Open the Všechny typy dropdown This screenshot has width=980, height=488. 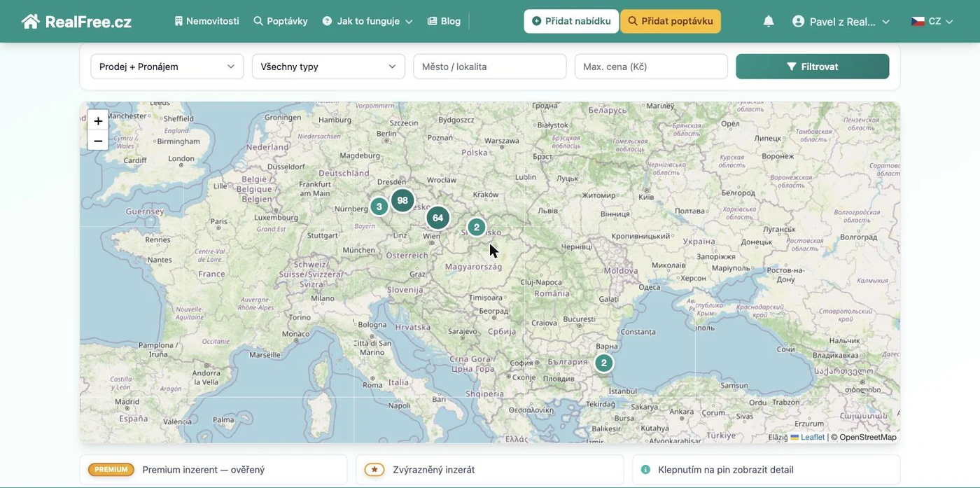coord(328,67)
